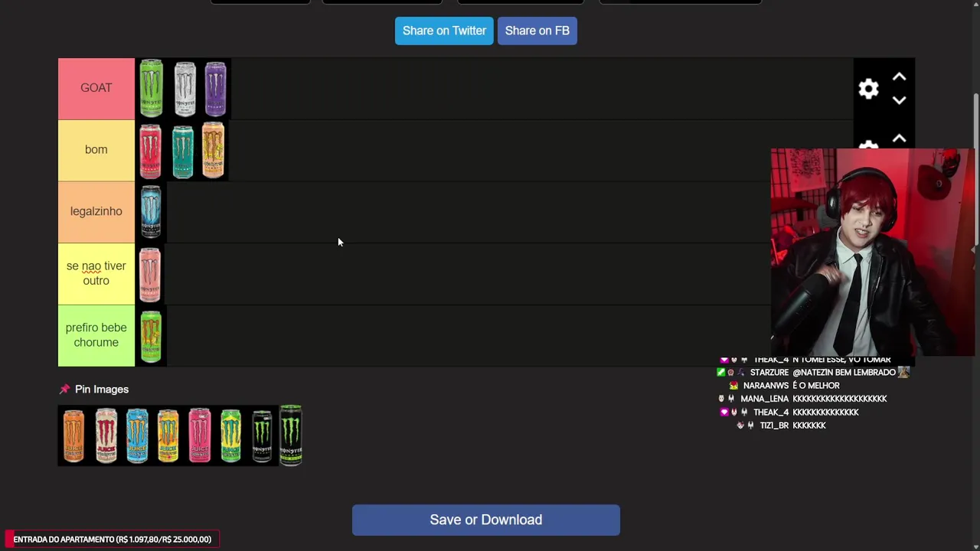
Task: Select the yellow Juice can in image pool
Action: click(x=168, y=435)
